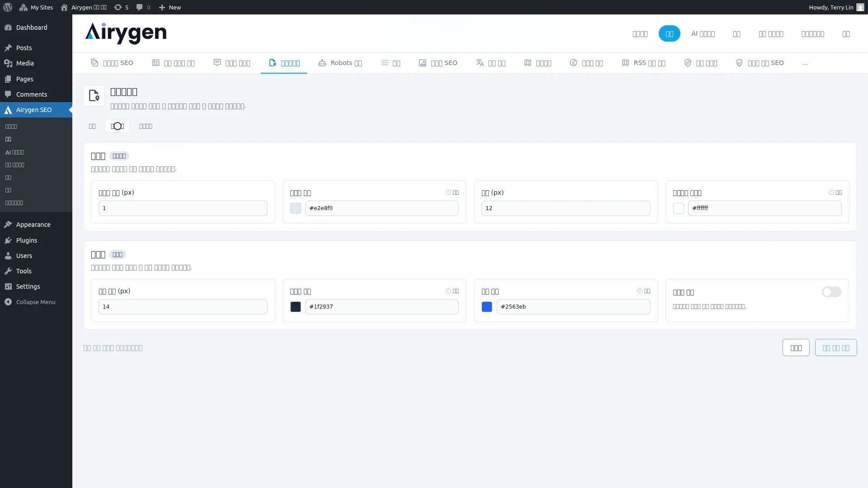The width and height of the screenshot is (868, 488).
Task: Expand more tabs via the ellipsis
Action: pyautogui.click(x=805, y=63)
